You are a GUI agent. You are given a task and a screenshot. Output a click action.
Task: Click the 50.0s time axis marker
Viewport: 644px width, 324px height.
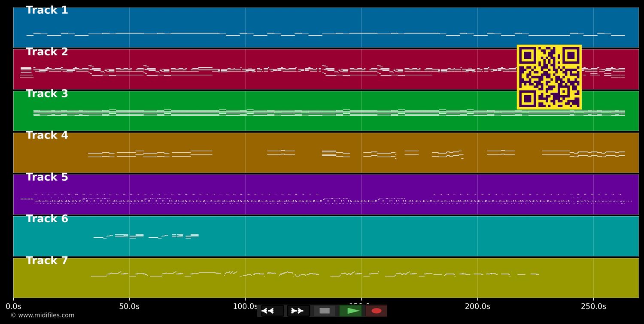[129, 306]
